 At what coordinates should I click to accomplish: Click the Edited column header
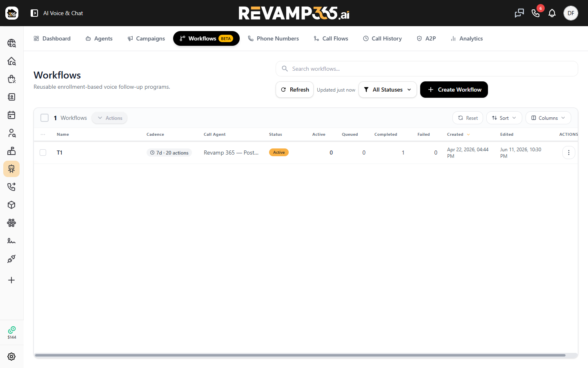507,135
